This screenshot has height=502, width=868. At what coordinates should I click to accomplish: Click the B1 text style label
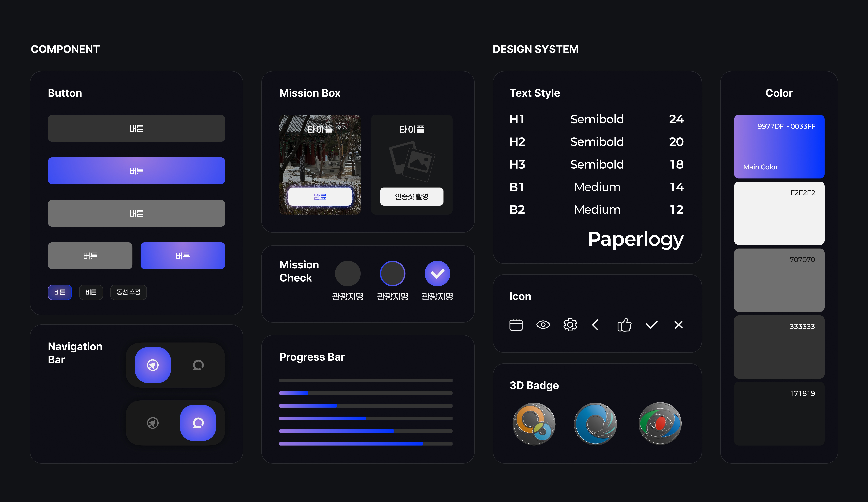[x=517, y=187]
